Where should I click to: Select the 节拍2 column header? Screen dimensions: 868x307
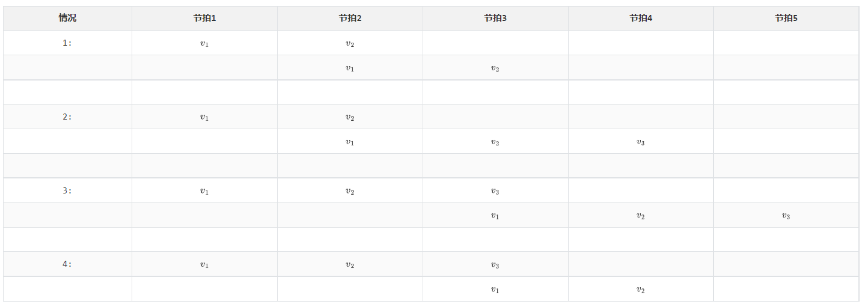click(350, 18)
